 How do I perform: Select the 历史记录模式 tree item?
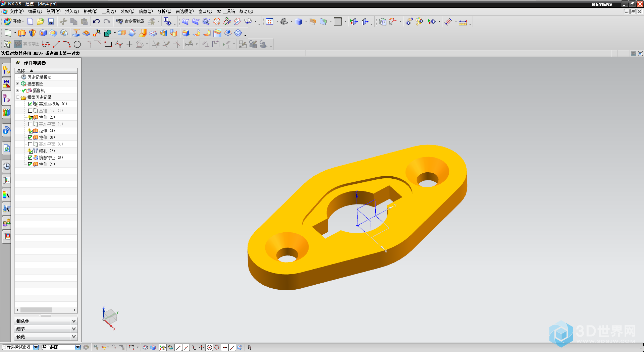point(39,77)
